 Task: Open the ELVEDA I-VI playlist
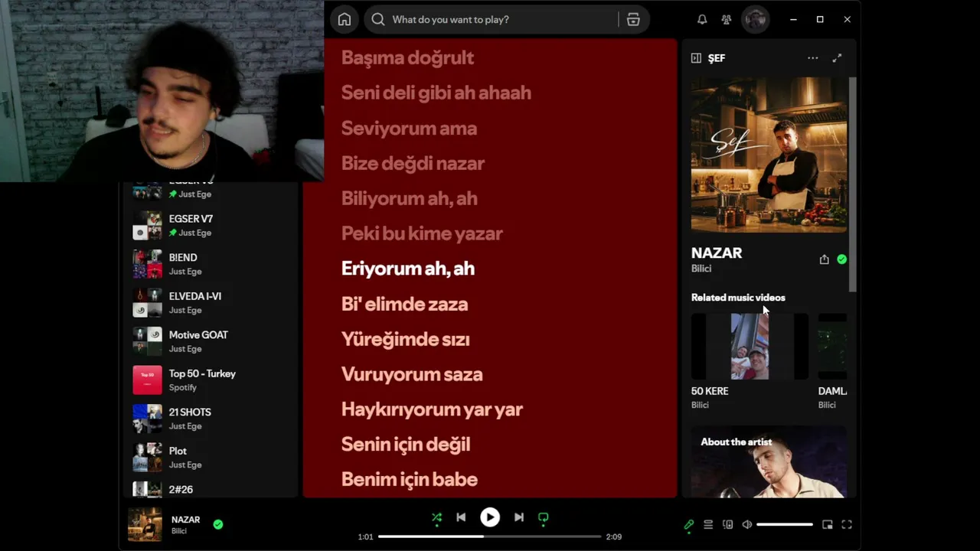pyautogui.click(x=211, y=303)
